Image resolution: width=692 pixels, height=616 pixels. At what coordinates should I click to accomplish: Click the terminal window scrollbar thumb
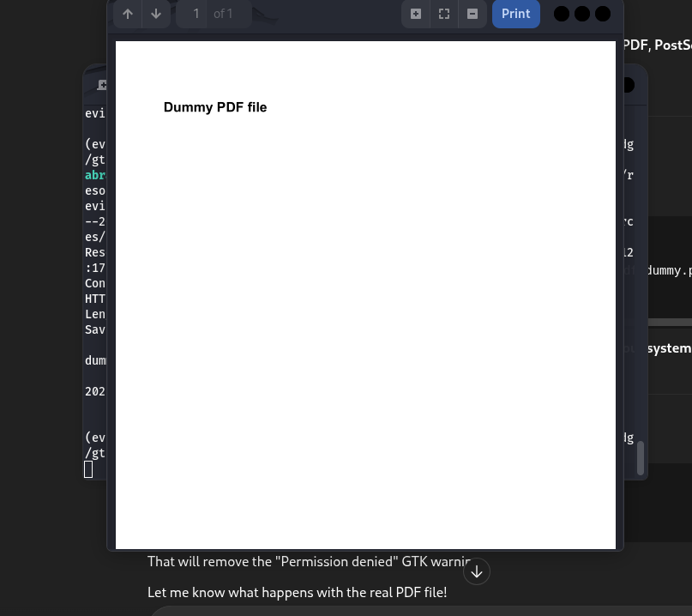641,458
